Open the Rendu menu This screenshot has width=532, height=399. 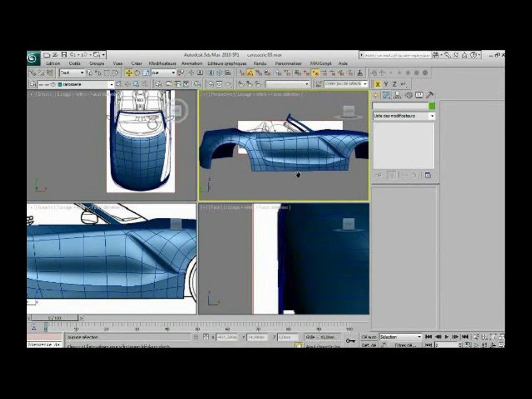point(260,63)
